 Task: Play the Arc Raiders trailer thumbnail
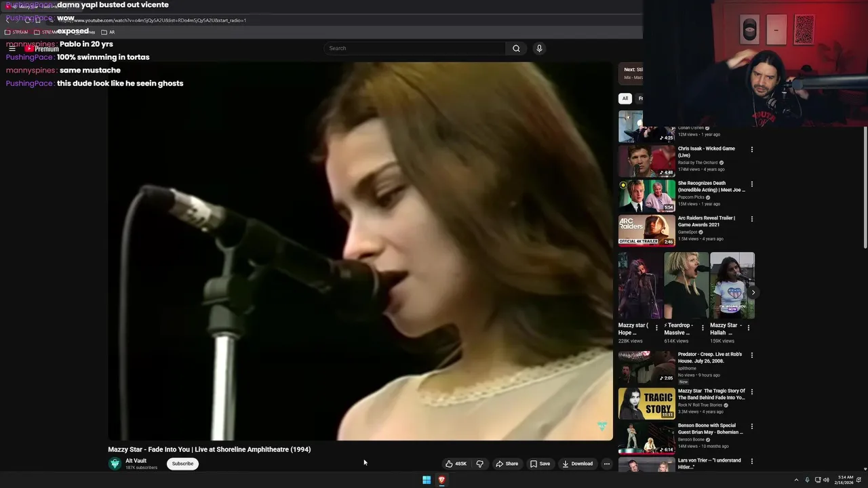tap(646, 230)
